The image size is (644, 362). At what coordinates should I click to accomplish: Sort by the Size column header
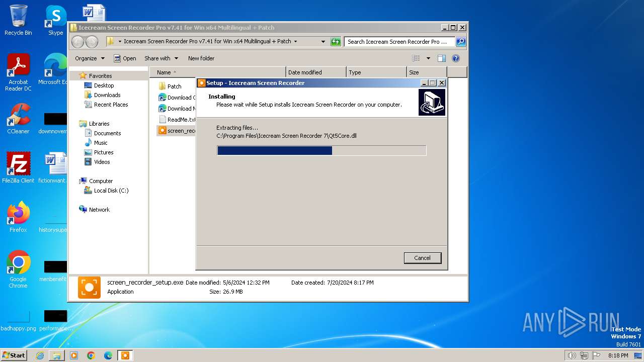(x=427, y=72)
